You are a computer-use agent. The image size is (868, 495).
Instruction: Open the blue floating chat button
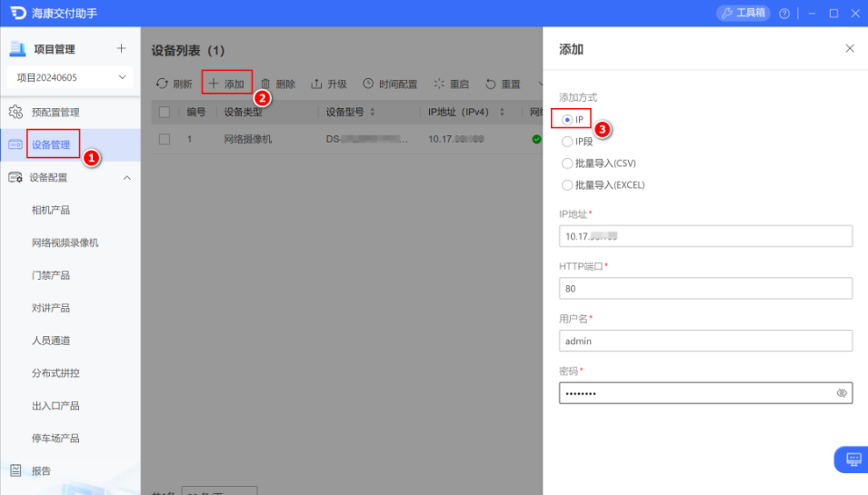[x=852, y=459]
